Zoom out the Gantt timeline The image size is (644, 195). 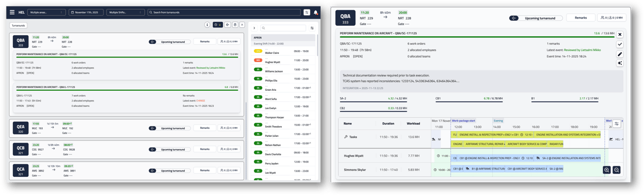tap(616, 170)
